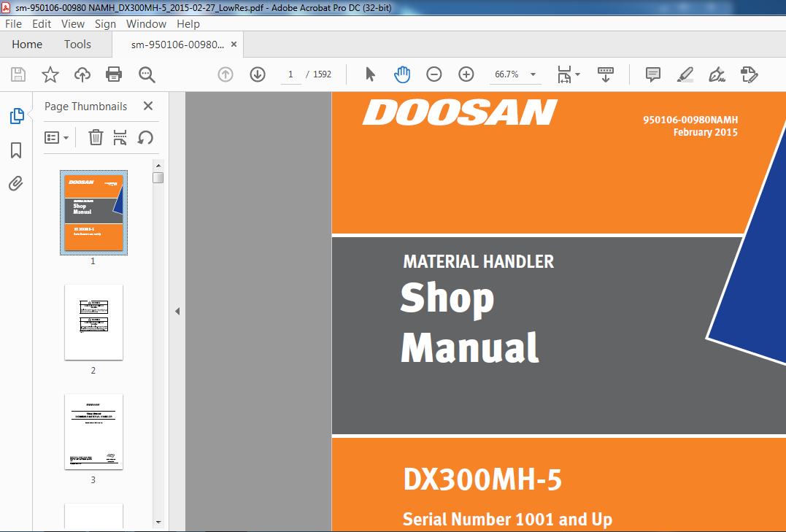Image resolution: width=786 pixels, height=532 pixels.
Task: Select the sm-950106-00980 document tab
Action: pos(177,45)
